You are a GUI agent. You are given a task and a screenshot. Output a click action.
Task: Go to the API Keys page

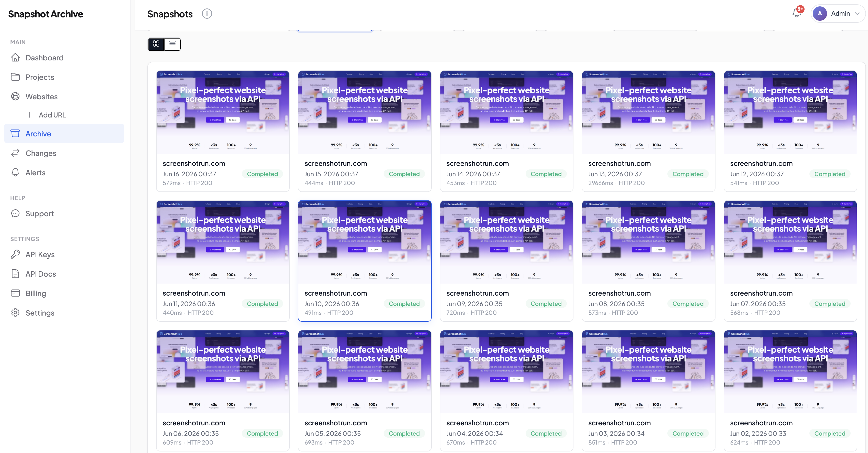point(64,254)
